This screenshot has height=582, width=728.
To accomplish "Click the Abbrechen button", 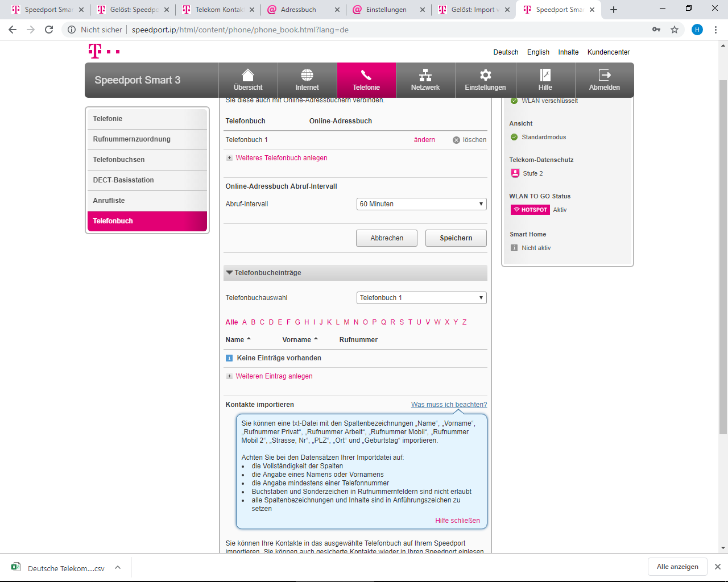I will tap(387, 238).
